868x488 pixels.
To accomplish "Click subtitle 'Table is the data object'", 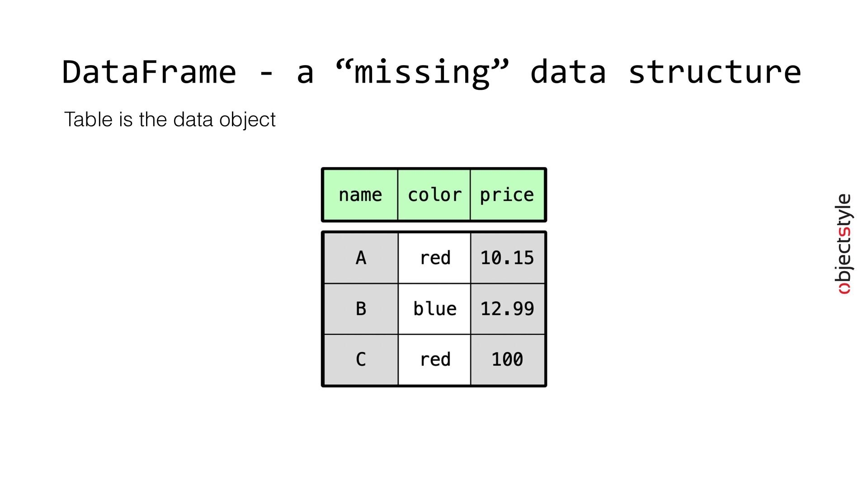I will click(x=170, y=120).
